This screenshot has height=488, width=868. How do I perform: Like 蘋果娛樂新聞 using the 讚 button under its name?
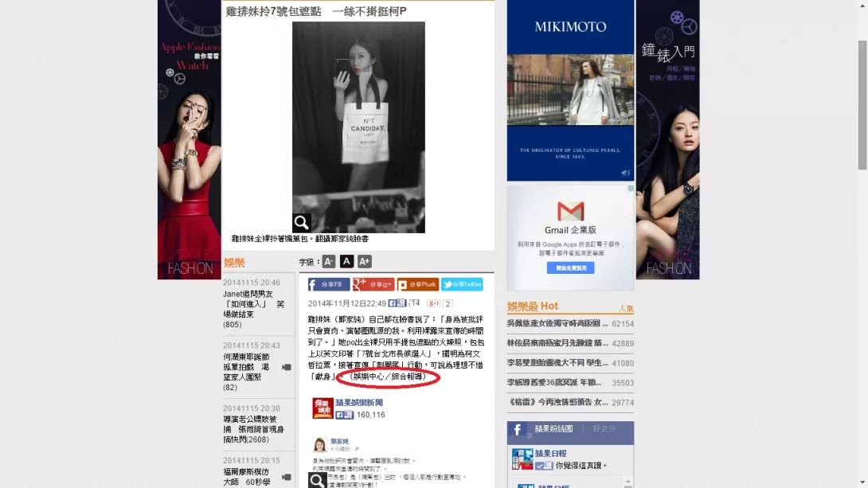click(344, 415)
